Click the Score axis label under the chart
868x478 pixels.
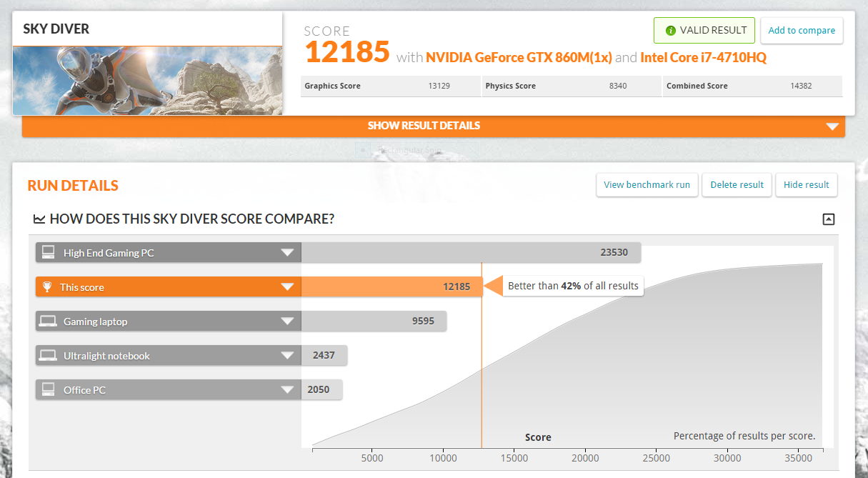pyautogui.click(x=538, y=437)
